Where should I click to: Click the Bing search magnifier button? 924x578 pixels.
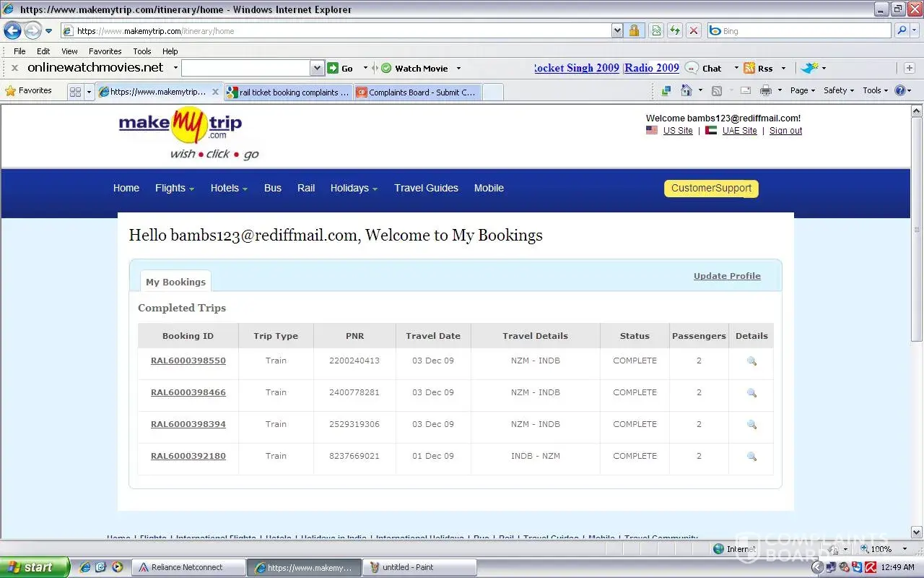pyautogui.click(x=902, y=30)
